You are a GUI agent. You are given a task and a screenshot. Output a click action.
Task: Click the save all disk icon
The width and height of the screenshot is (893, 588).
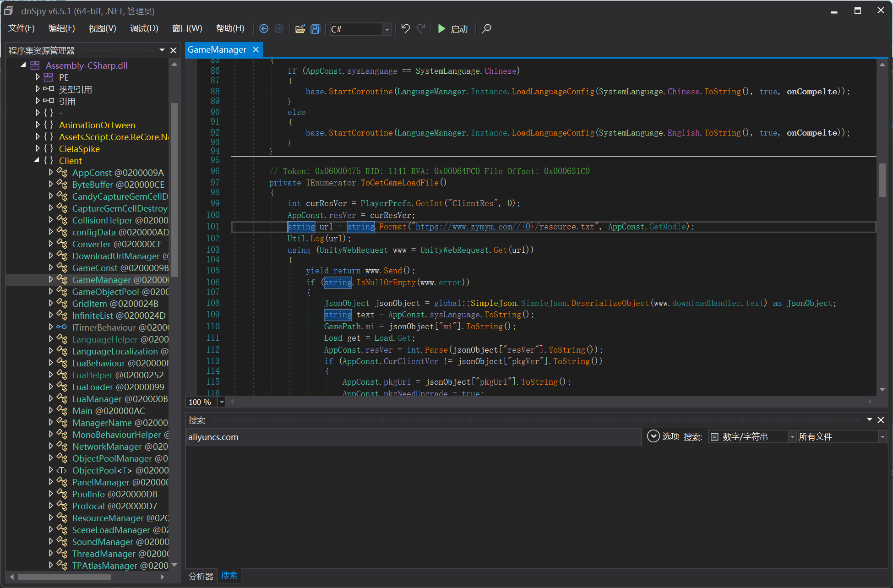coord(315,29)
